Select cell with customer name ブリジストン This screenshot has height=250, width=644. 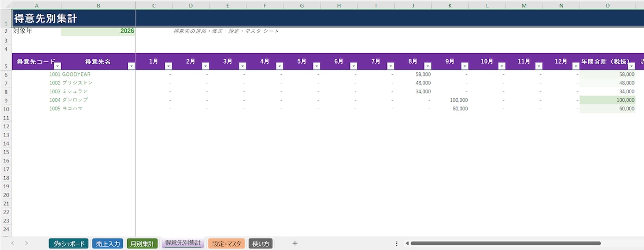pyautogui.click(x=98, y=83)
